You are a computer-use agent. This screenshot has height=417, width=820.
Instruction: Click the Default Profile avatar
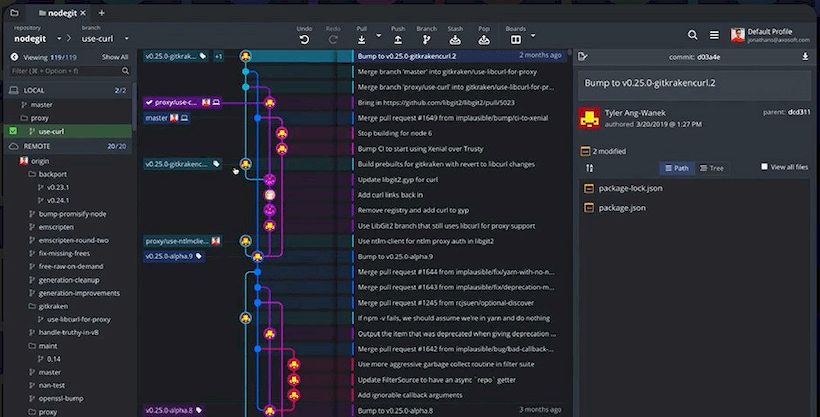point(737,35)
